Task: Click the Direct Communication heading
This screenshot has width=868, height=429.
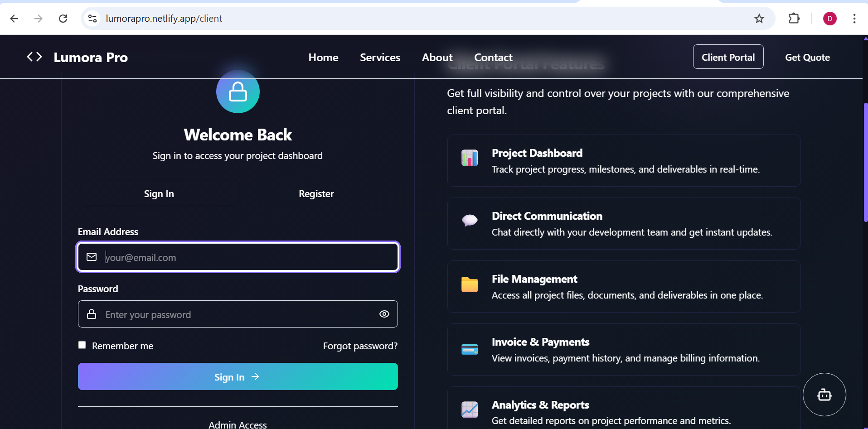Action: 547,216
